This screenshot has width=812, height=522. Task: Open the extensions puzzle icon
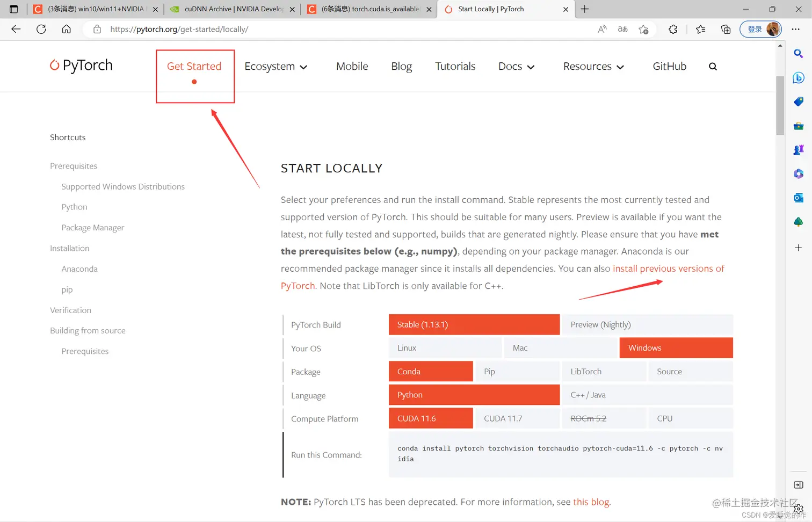[x=673, y=29]
